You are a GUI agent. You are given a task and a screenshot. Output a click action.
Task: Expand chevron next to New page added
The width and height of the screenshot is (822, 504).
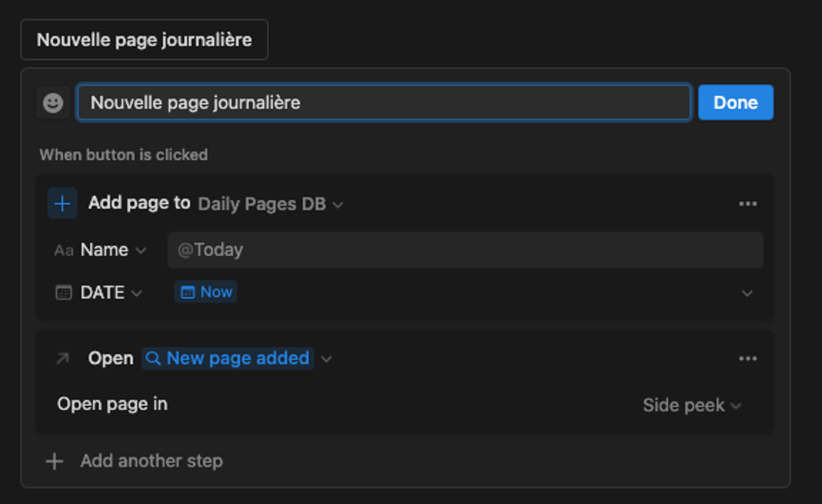click(326, 359)
